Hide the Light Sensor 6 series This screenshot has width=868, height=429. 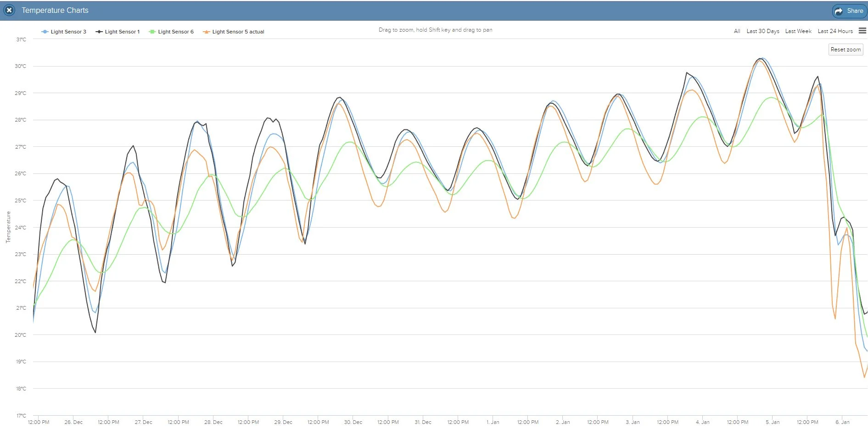175,31
